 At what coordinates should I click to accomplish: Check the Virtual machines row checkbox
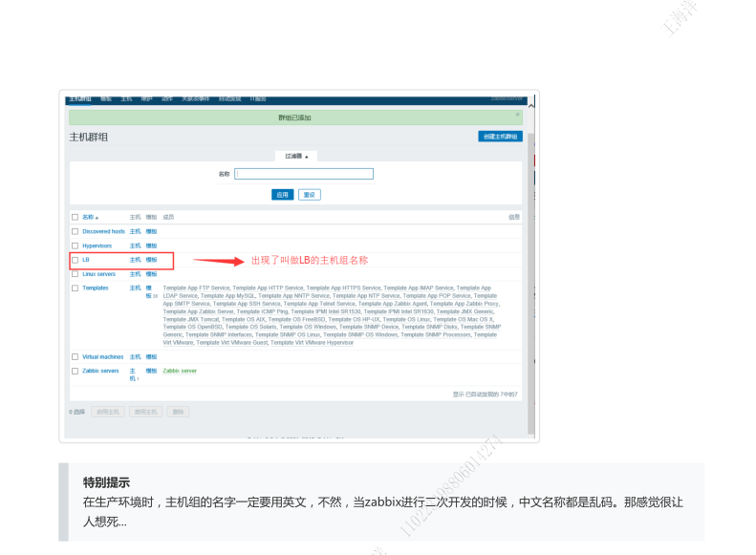75,357
